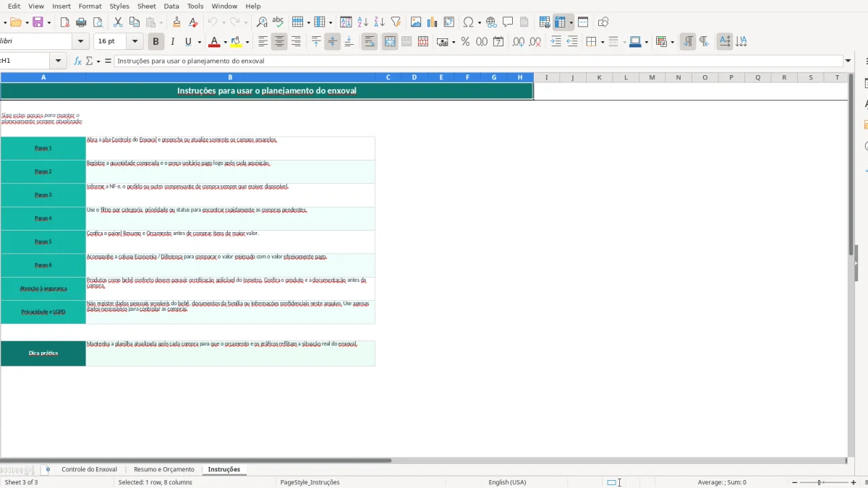Toggle Wrap Text

tap(370, 42)
